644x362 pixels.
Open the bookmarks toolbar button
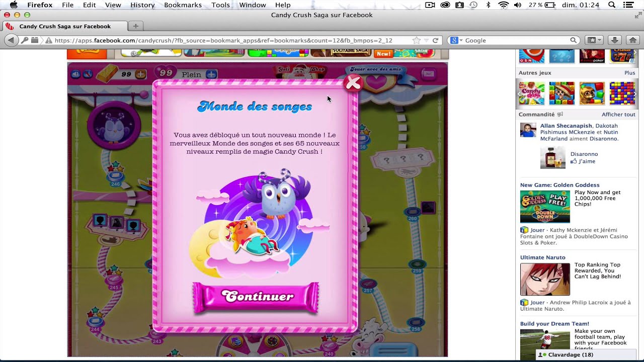click(594, 40)
